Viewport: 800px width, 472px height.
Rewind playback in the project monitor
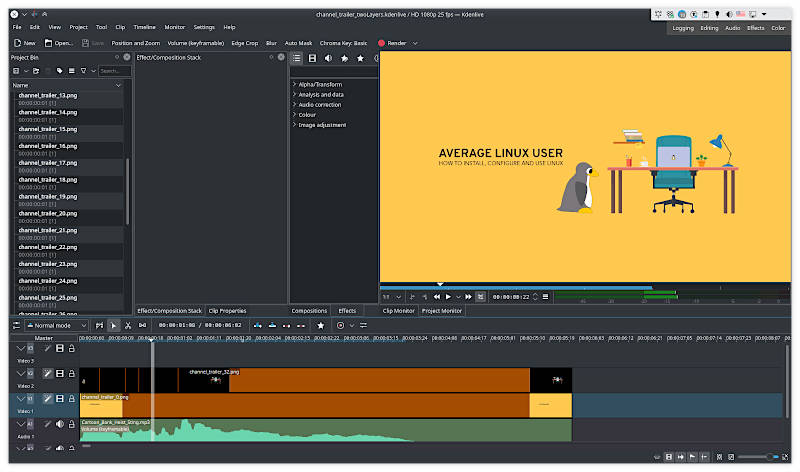[437, 296]
